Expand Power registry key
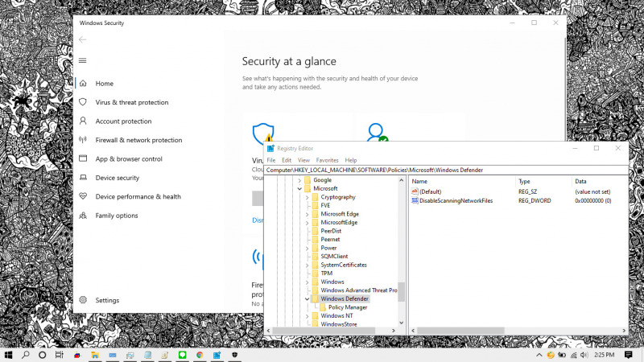This screenshot has height=362, width=644. pyautogui.click(x=307, y=249)
